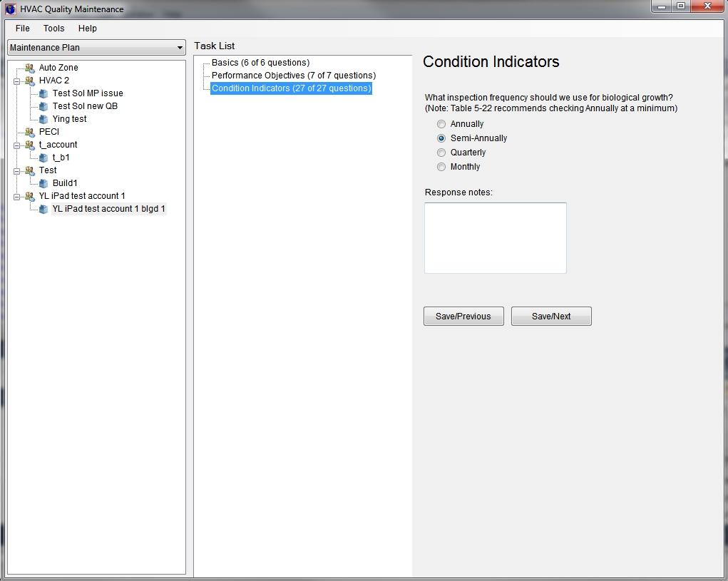
Task: Click the Auto Zone account icon
Action: 30,68
